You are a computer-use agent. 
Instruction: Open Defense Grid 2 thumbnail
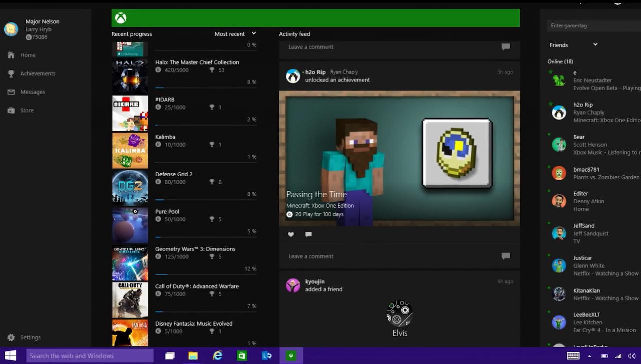[x=130, y=188]
